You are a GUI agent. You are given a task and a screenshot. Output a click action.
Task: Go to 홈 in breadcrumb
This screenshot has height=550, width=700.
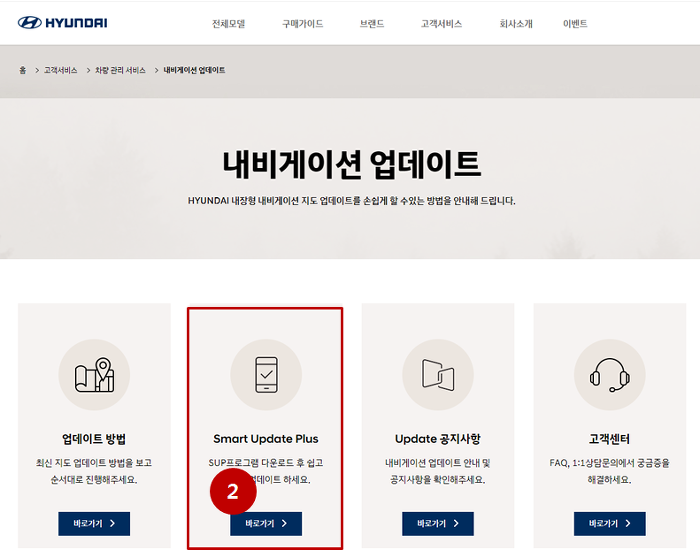[x=23, y=70]
